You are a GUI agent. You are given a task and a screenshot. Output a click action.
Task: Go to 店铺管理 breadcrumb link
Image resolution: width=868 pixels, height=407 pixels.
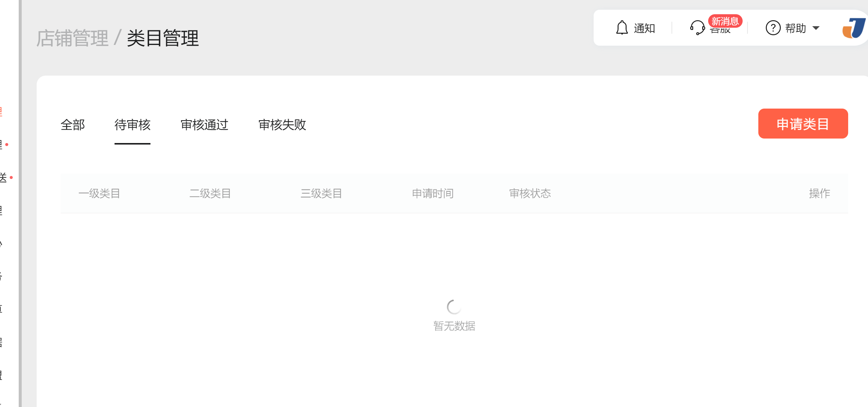click(73, 38)
